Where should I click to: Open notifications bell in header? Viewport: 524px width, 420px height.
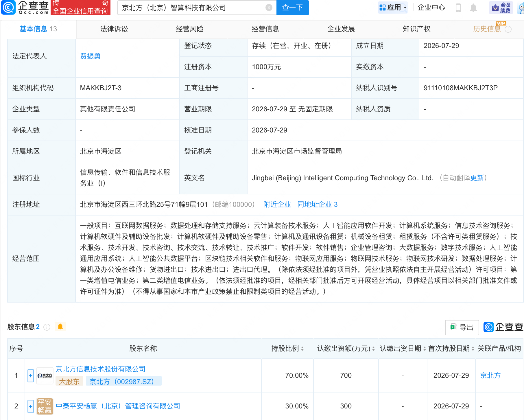[473, 8]
